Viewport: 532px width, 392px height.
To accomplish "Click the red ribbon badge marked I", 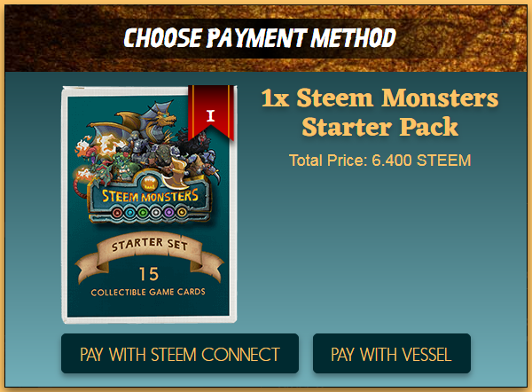I will (211, 113).
